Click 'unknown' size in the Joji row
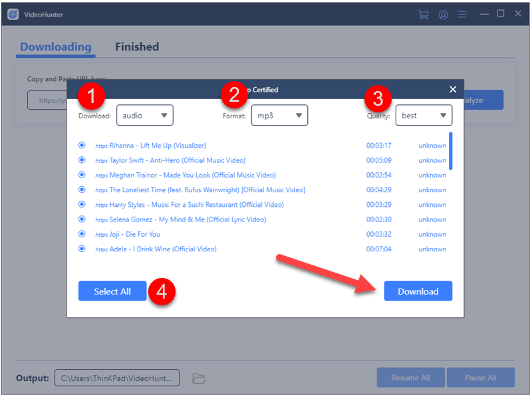The height and width of the screenshot is (397, 532). click(x=432, y=234)
